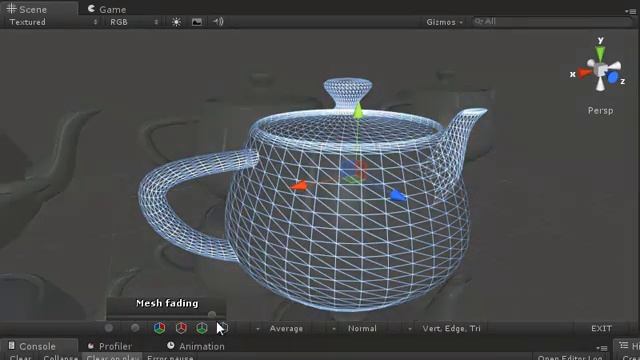Click the red X-axis move arrow gizmo
Image resolution: width=640 pixels, height=360 pixels.
pyautogui.click(x=299, y=186)
